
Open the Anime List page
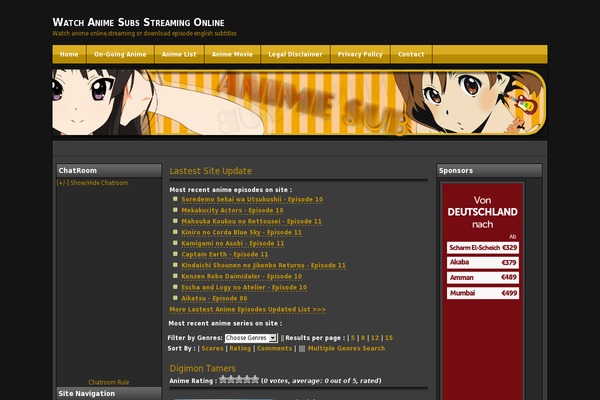pos(179,54)
